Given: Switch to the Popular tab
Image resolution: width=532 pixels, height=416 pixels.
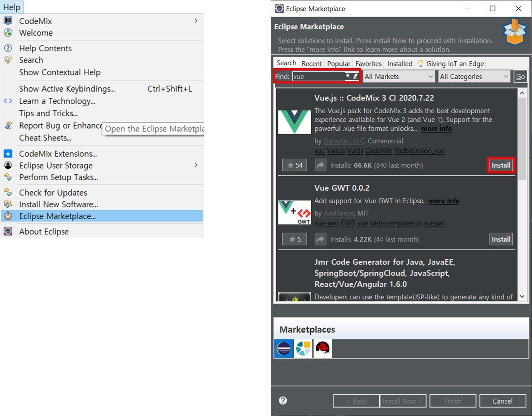Looking at the screenshot, I should coord(339,63).
